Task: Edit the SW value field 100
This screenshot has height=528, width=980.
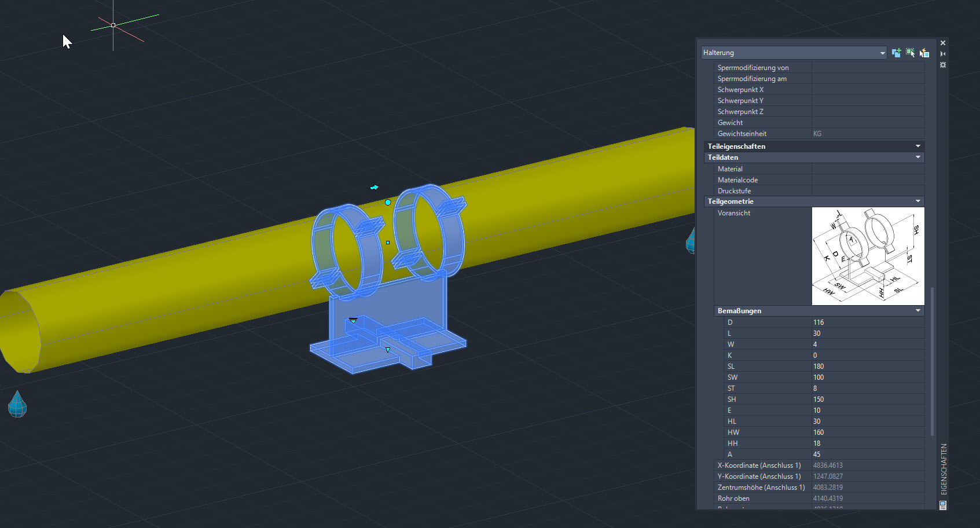Action: [868, 377]
